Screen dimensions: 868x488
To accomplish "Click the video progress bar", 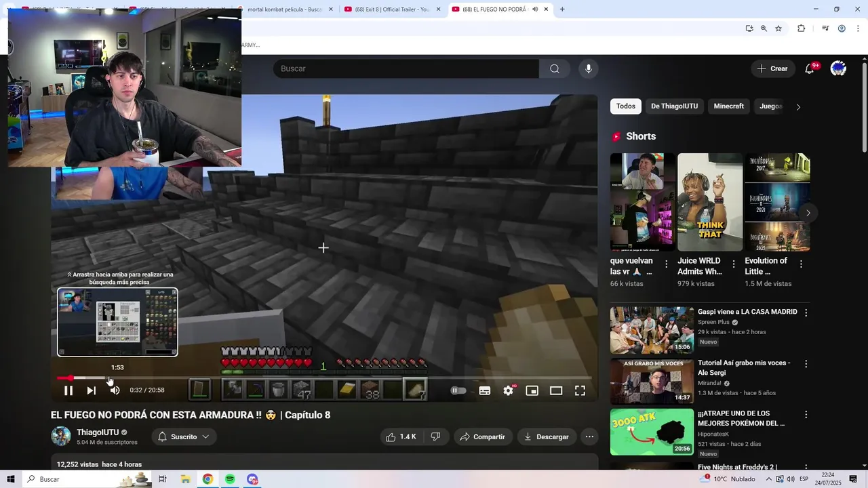I will (x=324, y=378).
